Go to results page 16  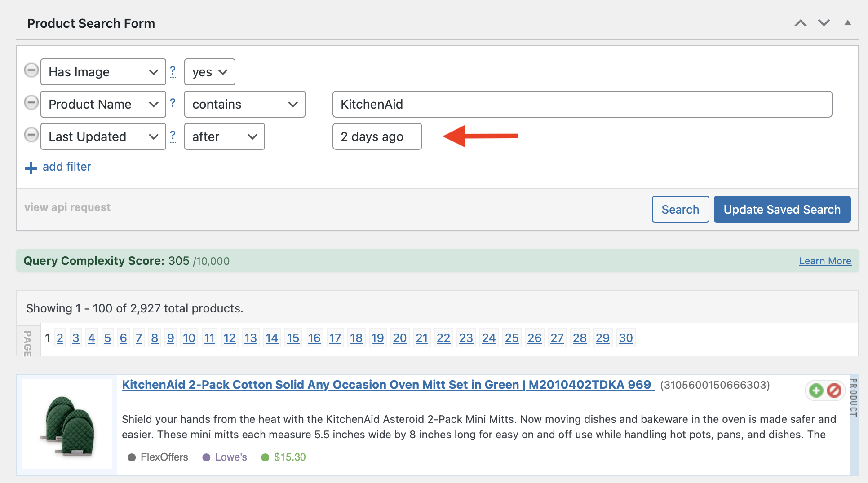point(314,338)
